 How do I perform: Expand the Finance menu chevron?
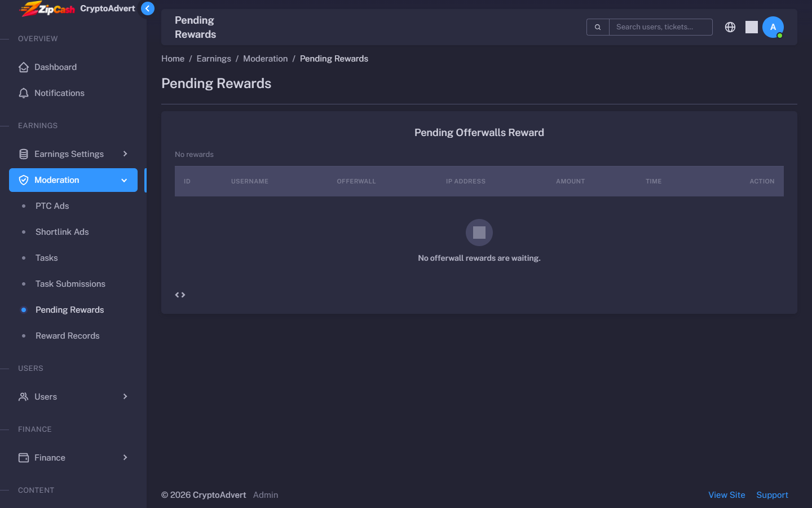[125, 457]
